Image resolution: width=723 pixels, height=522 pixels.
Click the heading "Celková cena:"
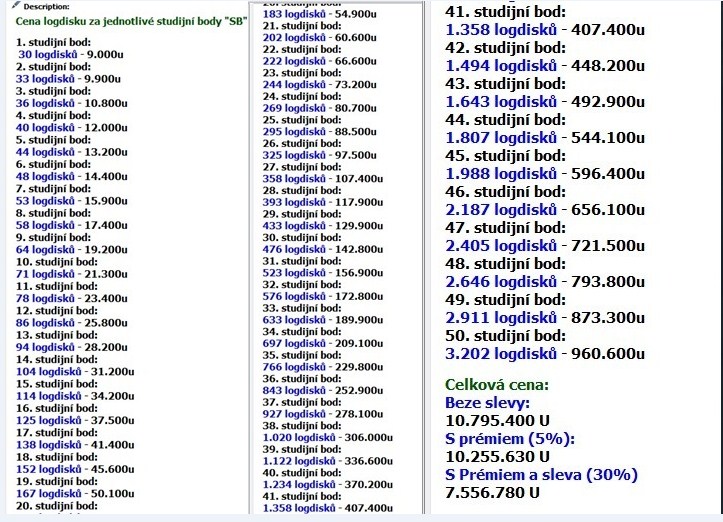click(497, 385)
